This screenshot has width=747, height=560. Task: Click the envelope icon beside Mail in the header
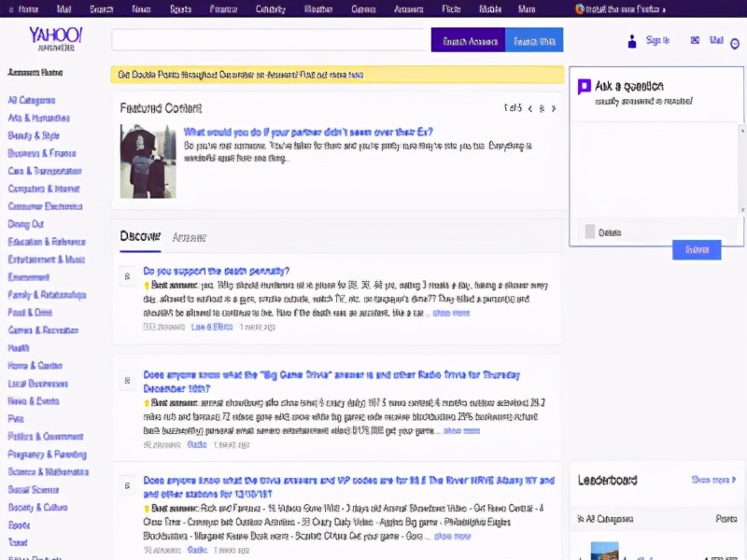point(695,40)
